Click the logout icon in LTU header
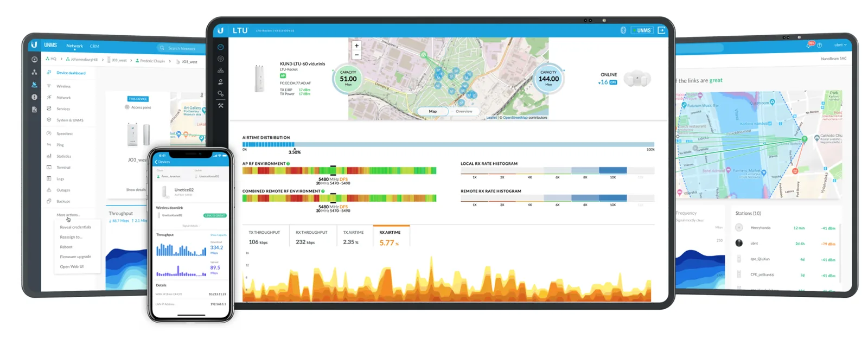Screen dimensions: 868x339 tap(661, 30)
